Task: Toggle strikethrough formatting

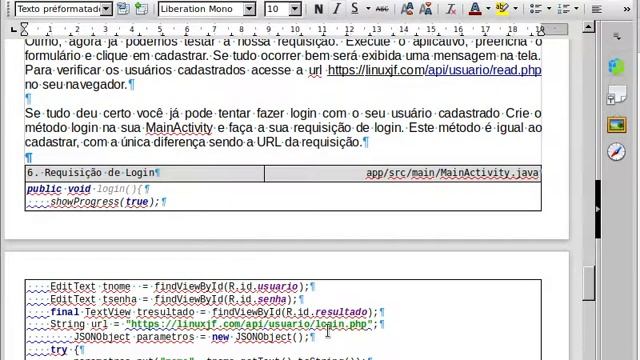Action: (x=382, y=9)
